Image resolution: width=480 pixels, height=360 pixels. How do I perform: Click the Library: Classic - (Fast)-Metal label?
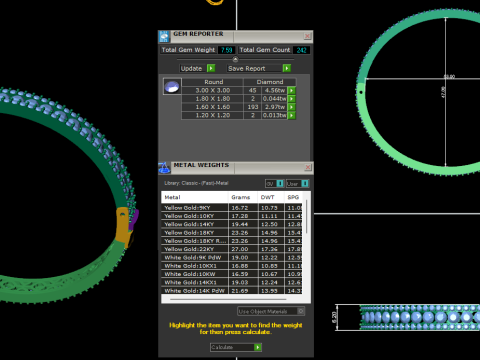point(196,183)
